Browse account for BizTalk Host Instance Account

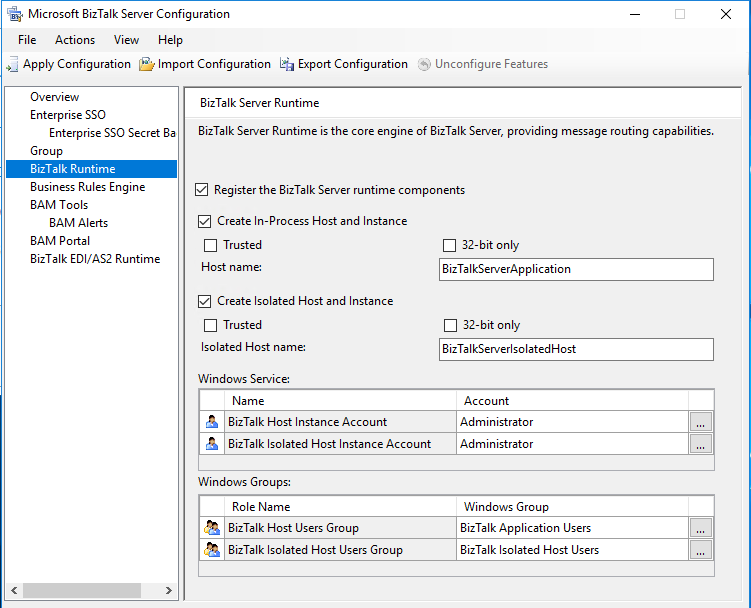[x=700, y=422]
